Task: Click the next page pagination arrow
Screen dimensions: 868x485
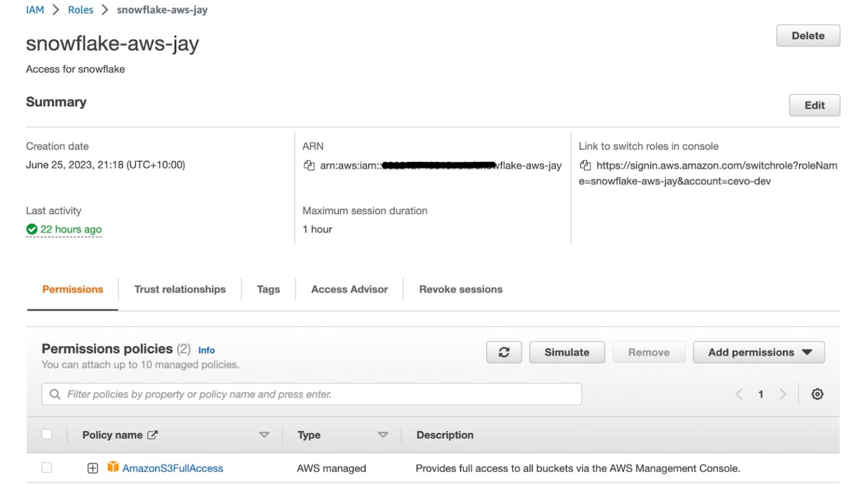Action: [x=783, y=394]
